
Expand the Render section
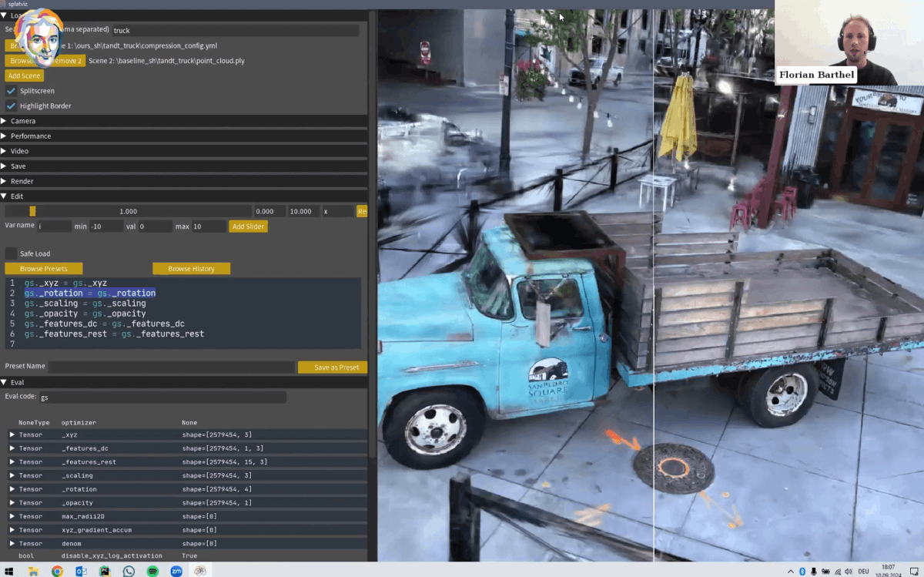[x=183, y=181]
